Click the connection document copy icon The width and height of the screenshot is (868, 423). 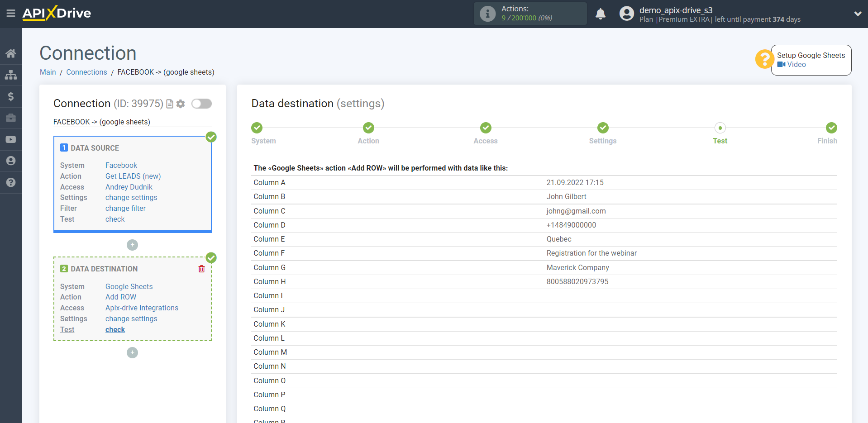(170, 104)
